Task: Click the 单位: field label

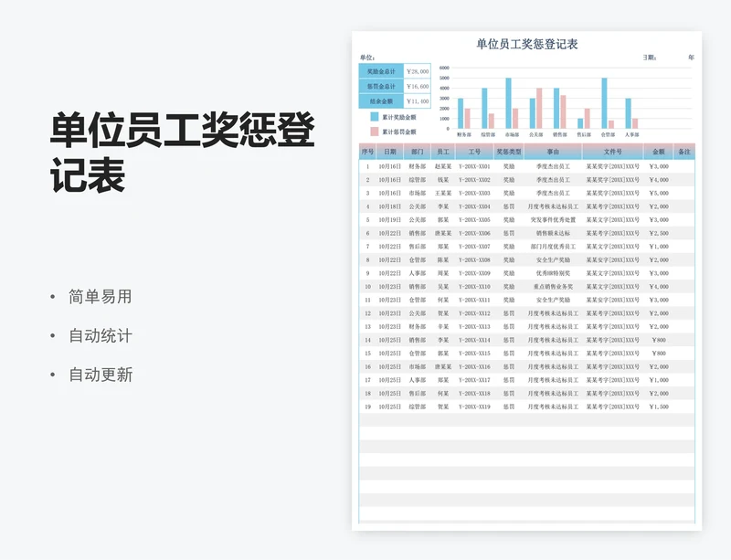Action: point(367,58)
